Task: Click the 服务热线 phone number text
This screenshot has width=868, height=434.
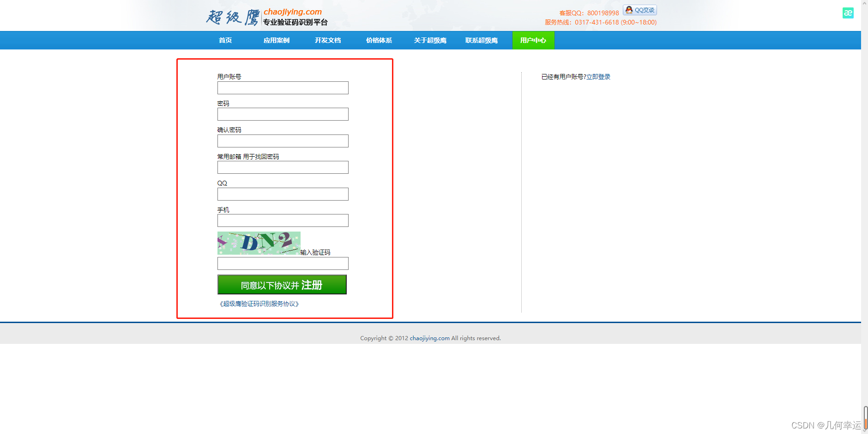Action: click(601, 22)
